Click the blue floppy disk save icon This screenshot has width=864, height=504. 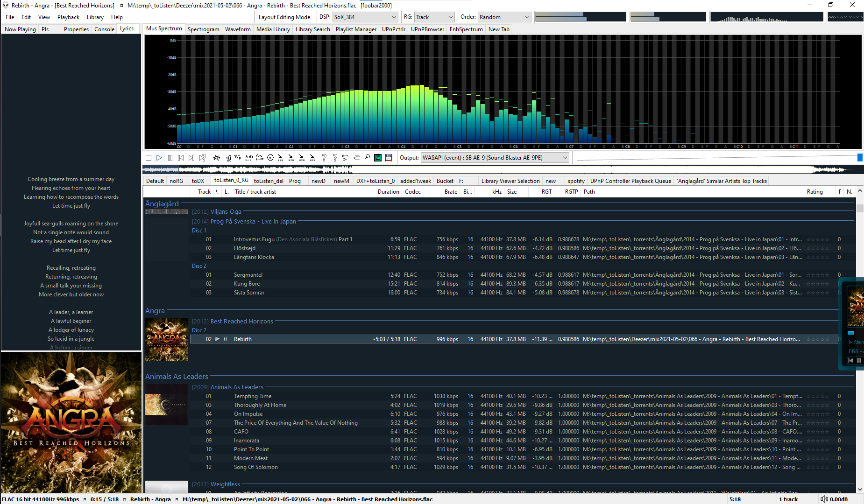coord(389,158)
